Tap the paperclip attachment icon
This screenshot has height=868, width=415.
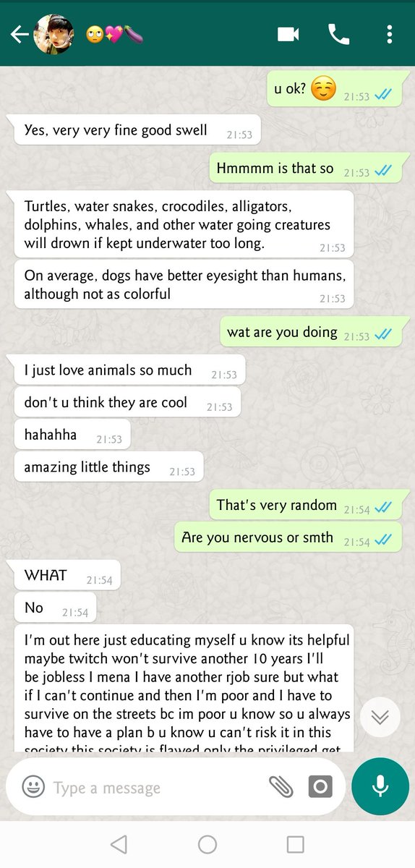281,787
